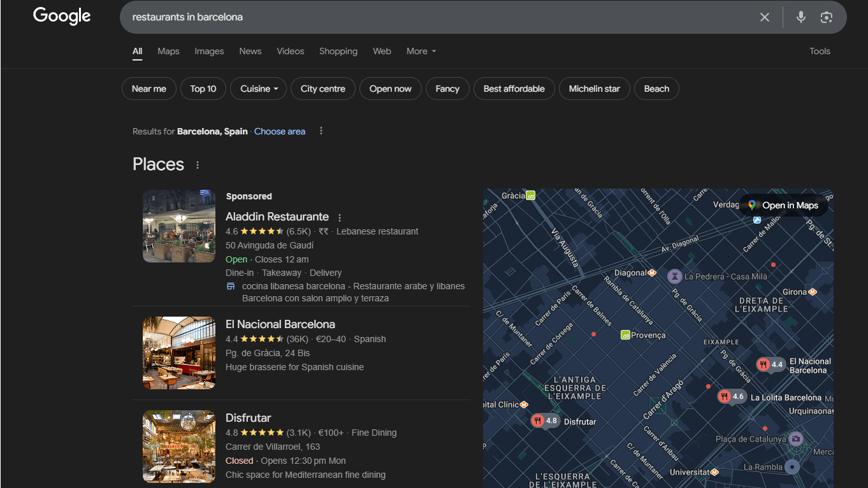Click the Diagonal metro station icon
868x488 pixels.
(x=652, y=273)
